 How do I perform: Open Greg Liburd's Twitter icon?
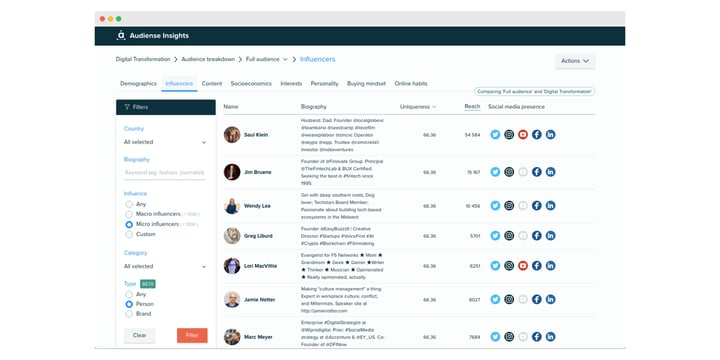[495, 236]
